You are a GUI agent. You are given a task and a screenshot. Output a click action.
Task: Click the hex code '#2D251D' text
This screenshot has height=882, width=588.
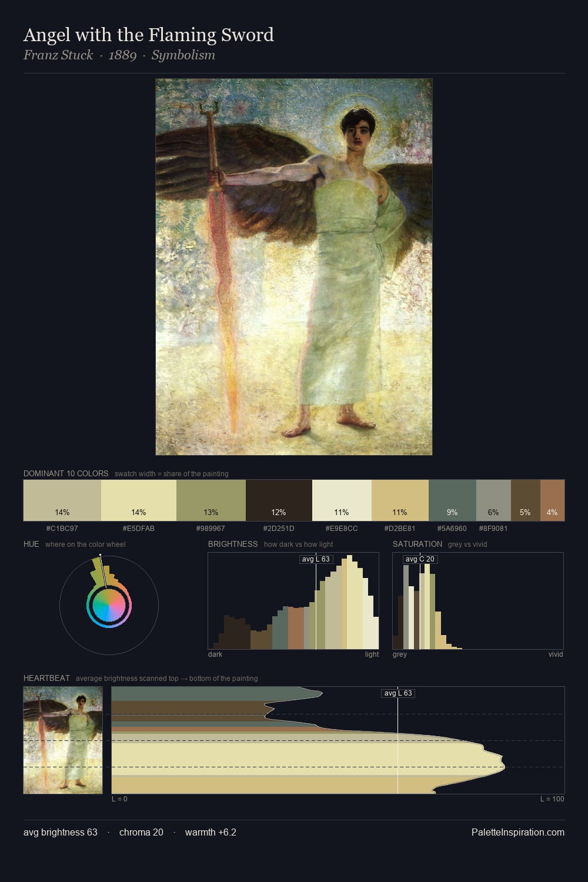tap(279, 528)
